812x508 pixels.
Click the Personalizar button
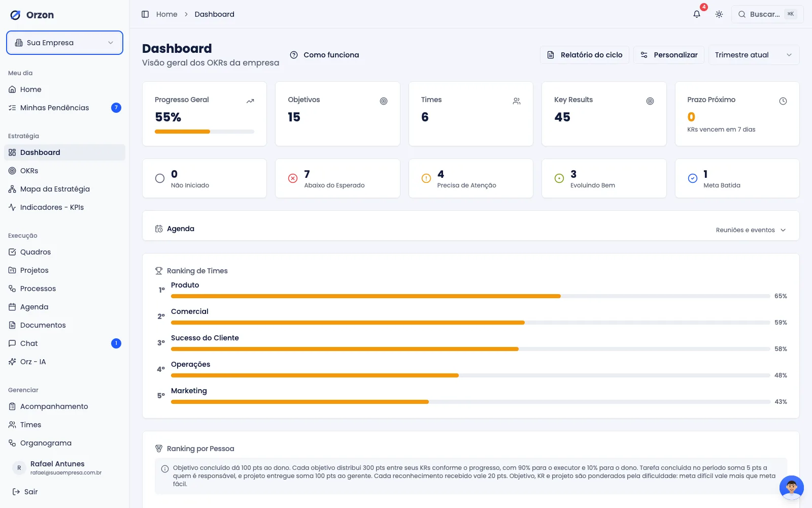tap(669, 55)
